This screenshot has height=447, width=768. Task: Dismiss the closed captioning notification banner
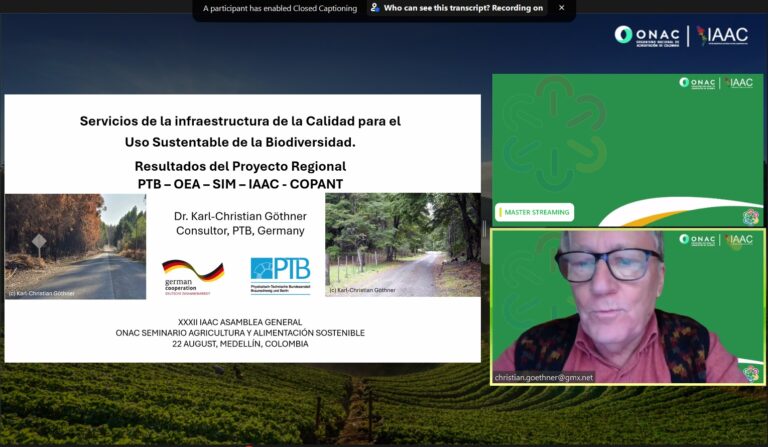click(x=561, y=8)
